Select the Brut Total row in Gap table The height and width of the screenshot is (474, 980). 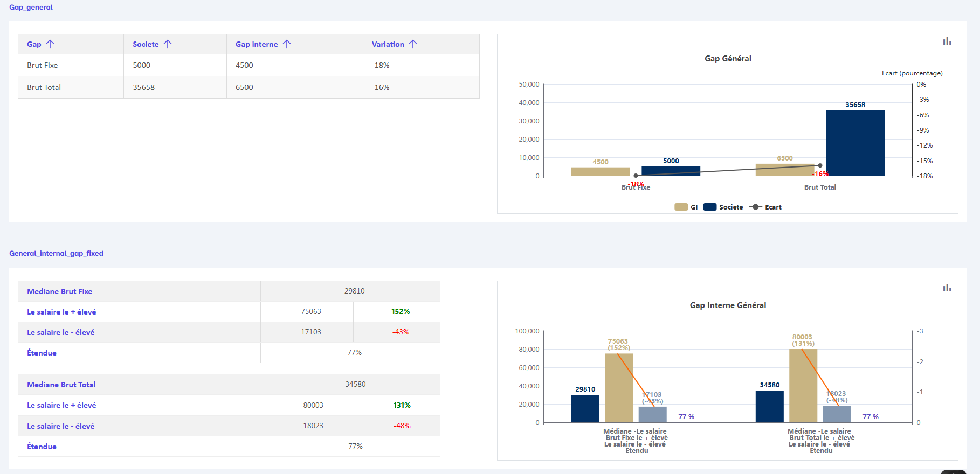(x=44, y=87)
